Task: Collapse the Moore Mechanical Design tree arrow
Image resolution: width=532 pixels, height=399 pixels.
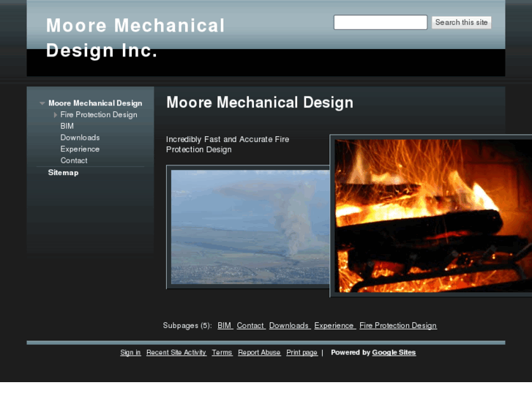Action: click(42, 103)
